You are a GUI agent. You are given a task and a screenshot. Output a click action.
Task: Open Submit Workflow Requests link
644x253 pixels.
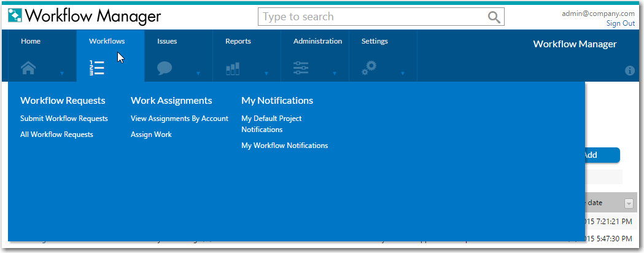point(64,119)
